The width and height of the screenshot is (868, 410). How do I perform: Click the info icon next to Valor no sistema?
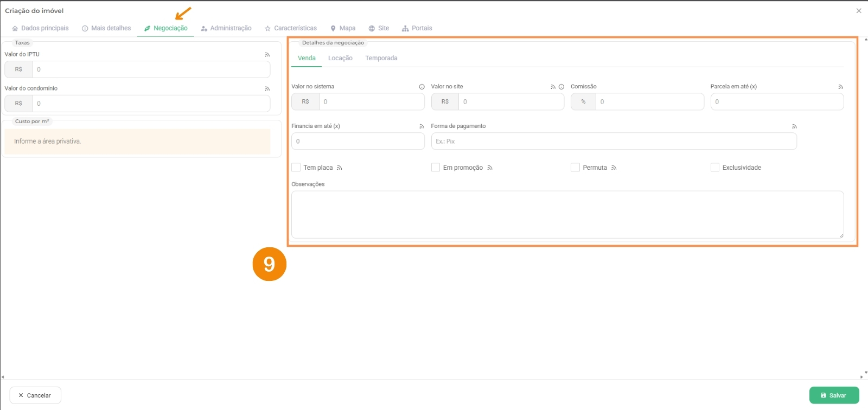coord(422,87)
